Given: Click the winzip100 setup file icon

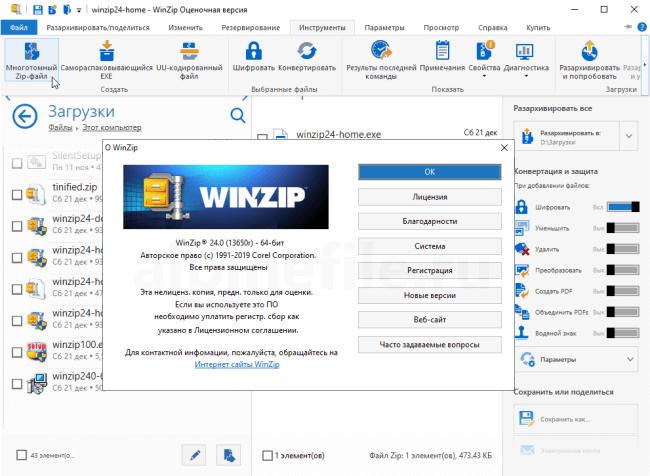Looking at the screenshot, I should point(36,352).
